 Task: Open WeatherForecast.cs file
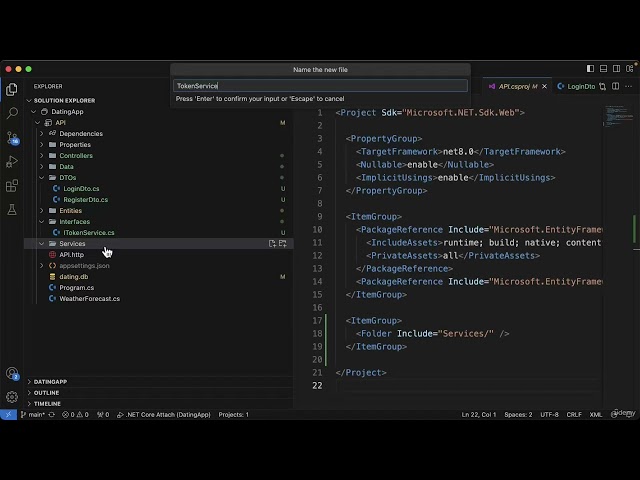(89, 299)
